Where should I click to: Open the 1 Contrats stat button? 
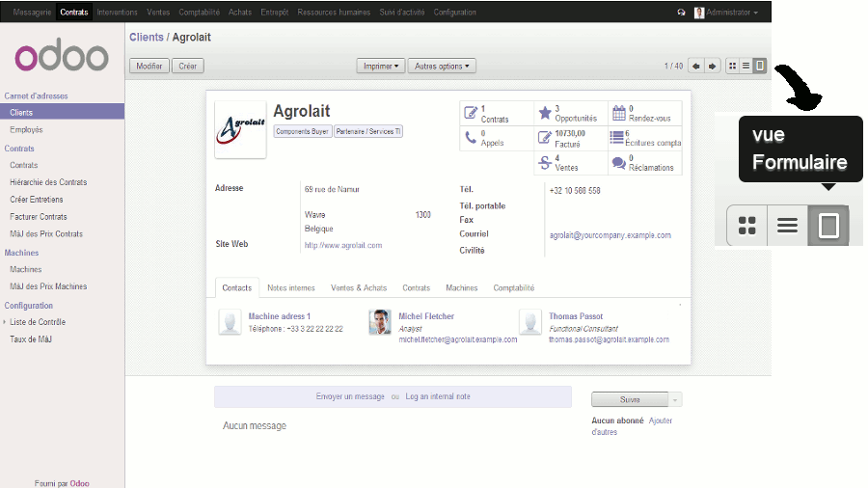click(497, 114)
